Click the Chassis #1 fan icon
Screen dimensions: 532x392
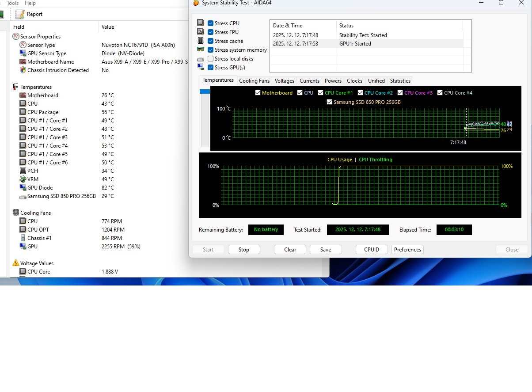23,238
